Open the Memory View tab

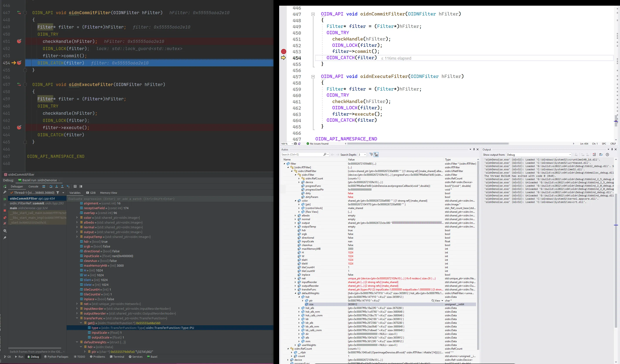pos(108,193)
